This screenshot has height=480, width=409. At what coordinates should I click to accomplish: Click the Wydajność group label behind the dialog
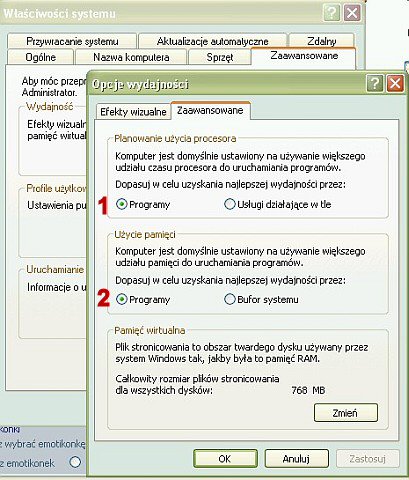pyautogui.click(x=49, y=107)
